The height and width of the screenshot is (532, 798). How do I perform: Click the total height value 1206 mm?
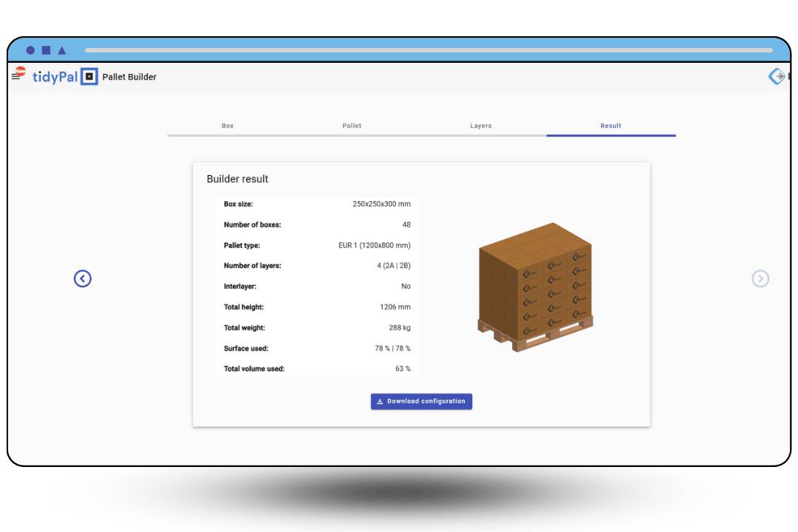tap(395, 307)
